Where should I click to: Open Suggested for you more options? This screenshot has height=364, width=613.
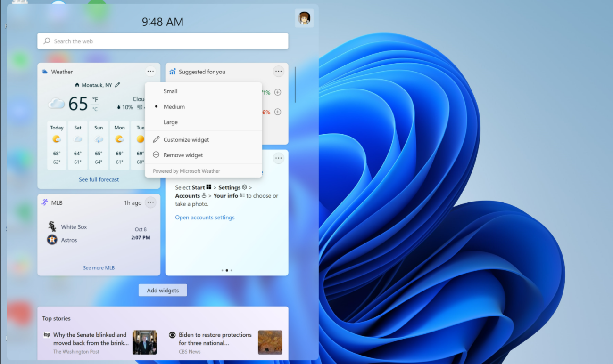pyautogui.click(x=279, y=72)
